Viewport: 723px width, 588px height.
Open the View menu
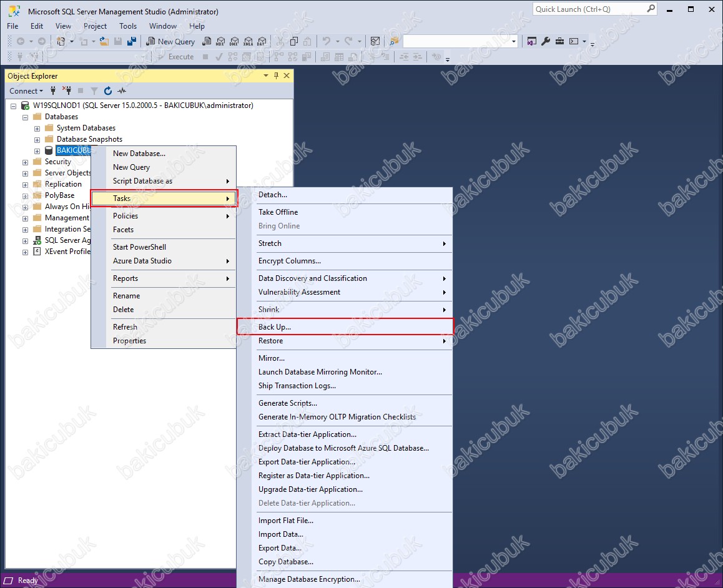(63, 26)
